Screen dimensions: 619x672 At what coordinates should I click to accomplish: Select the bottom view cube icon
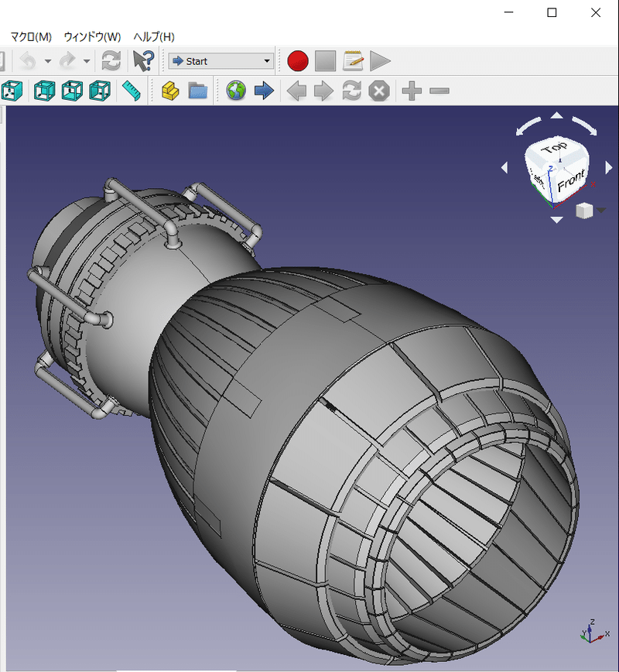[72, 91]
